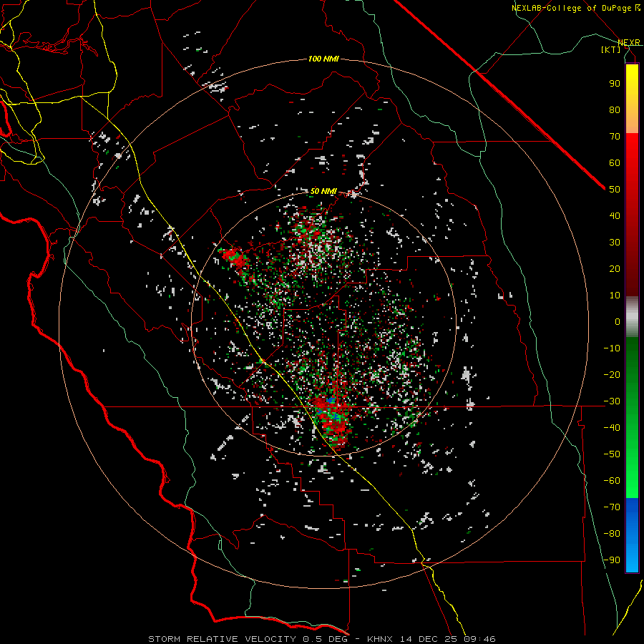Select the 80 value on the velocity scale

(x=615, y=109)
